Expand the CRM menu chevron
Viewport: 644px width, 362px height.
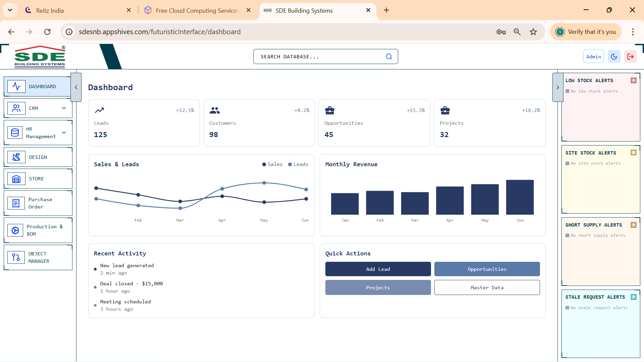coord(64,108)
